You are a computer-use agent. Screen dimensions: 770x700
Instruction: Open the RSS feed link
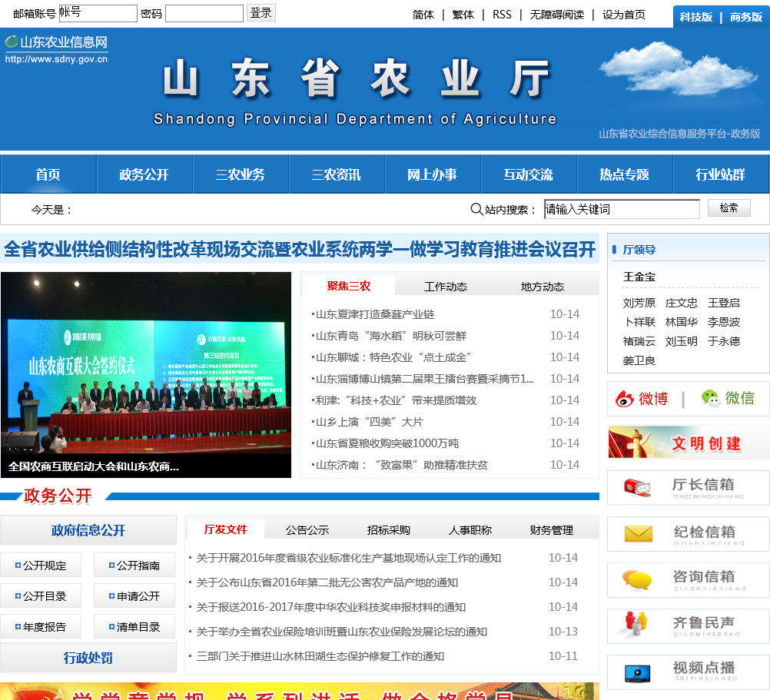(502, 15)
